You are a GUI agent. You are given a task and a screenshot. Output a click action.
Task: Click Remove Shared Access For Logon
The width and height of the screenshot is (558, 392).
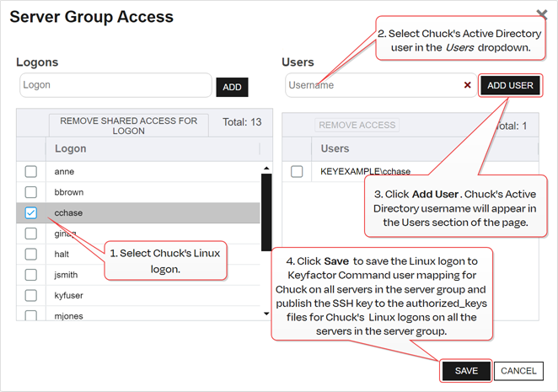[x=129, y=126]
